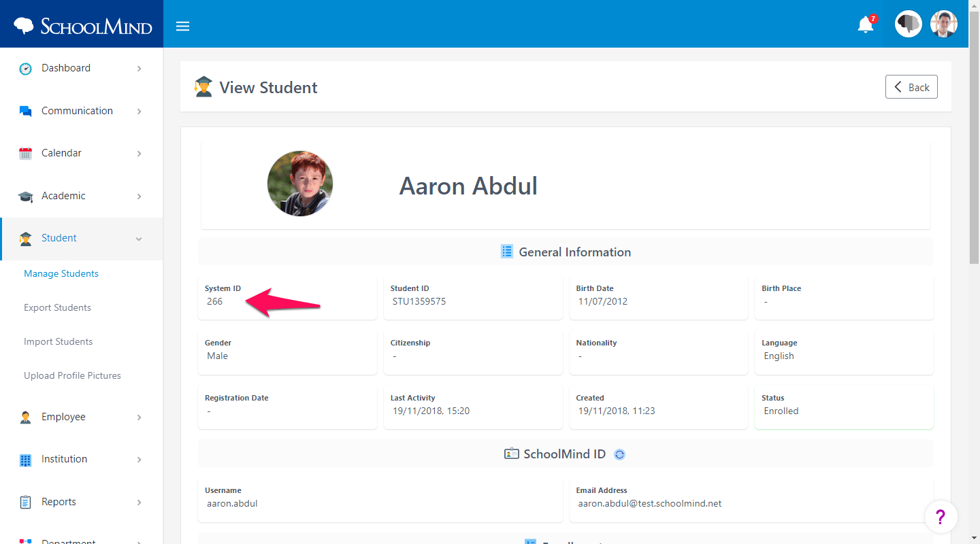Open Export Students submenu item
Viewport: 980px width, 544px height.
coord(57,307)
